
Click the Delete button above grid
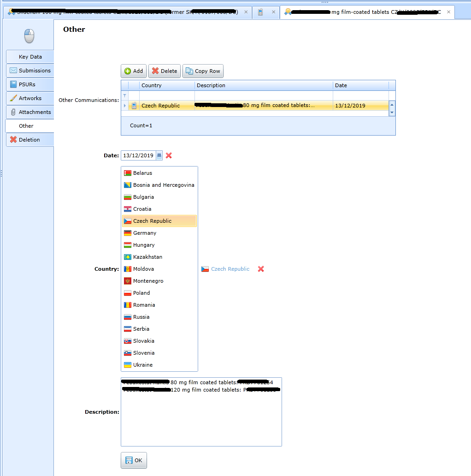165,71
